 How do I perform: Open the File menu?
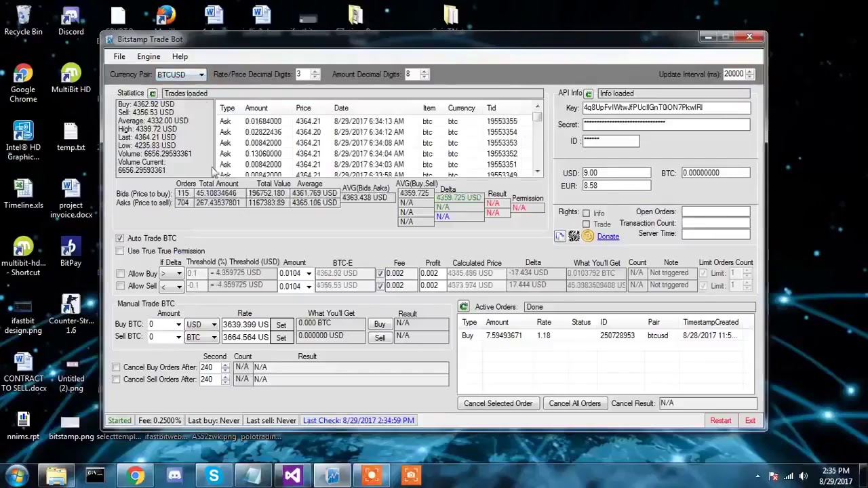119,57
